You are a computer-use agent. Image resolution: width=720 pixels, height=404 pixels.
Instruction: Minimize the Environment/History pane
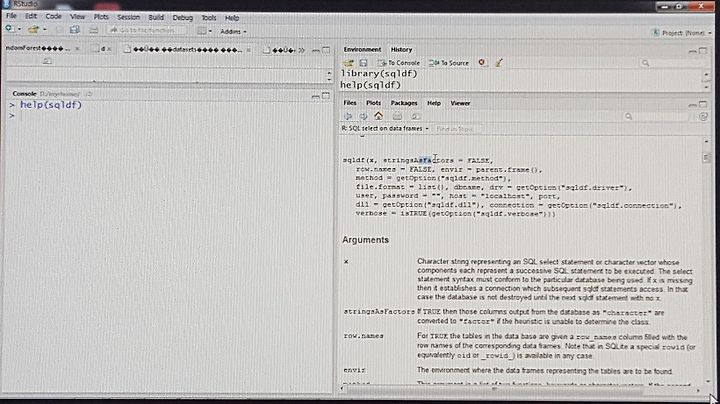click(x=692, y=51)
